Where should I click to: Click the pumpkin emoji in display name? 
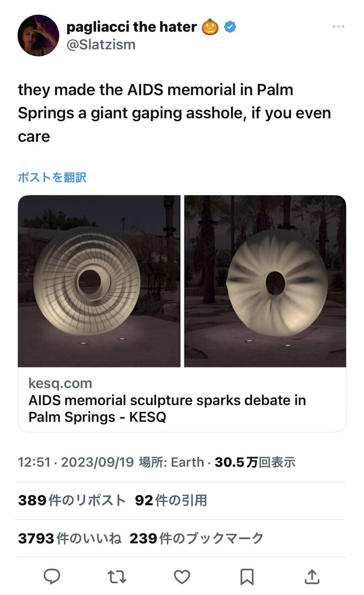[x=210, y=27]
